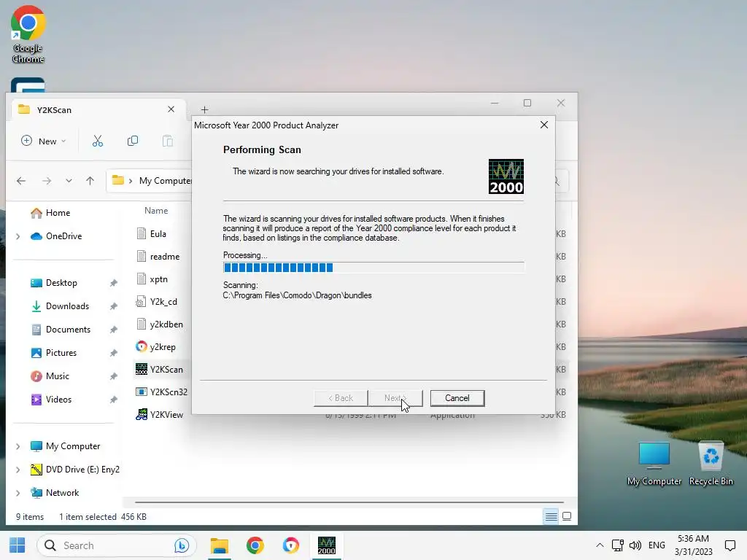Open Comodo Dragon from the taskbar
747x560 pixels.
coord(290,545)
